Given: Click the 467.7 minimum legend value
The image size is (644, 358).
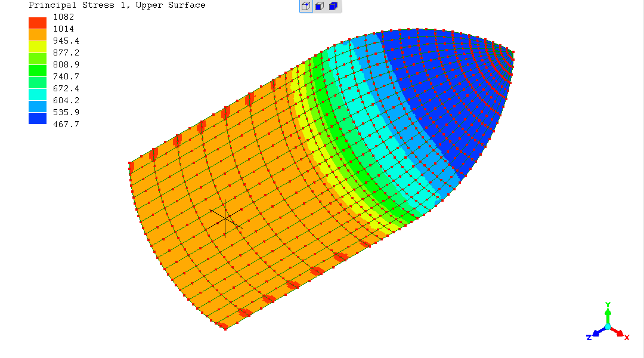Looking at the screenshot, I should [66, 124].
